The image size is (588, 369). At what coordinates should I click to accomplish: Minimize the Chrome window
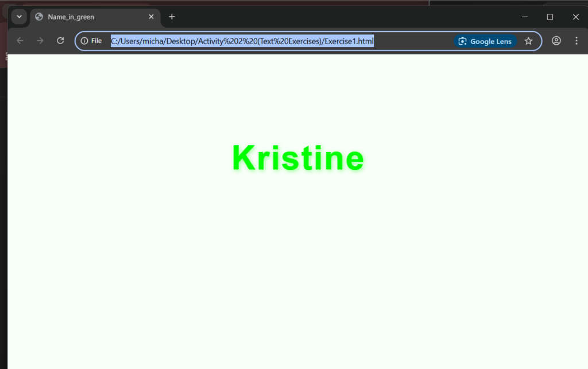click(525, 17)
